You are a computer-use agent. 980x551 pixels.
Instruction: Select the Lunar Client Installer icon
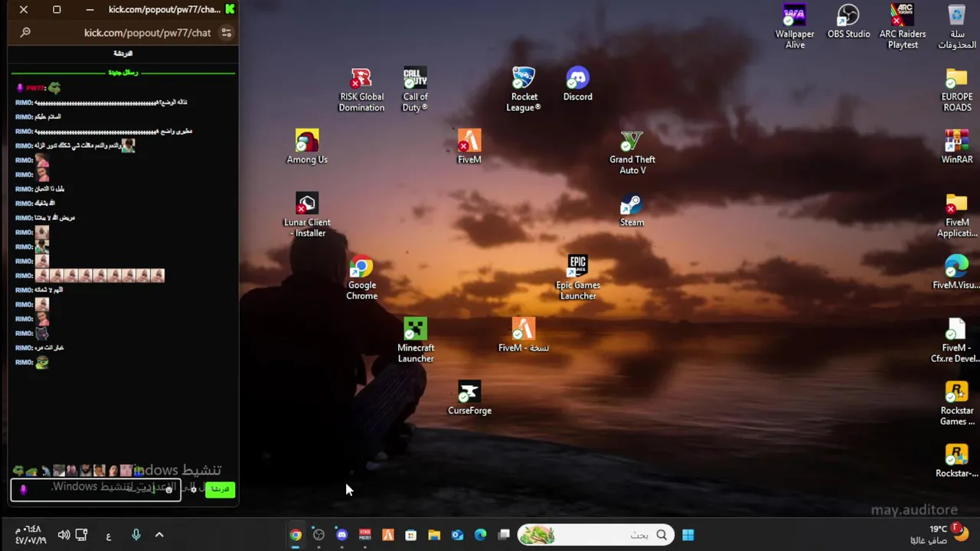(307, 215)
